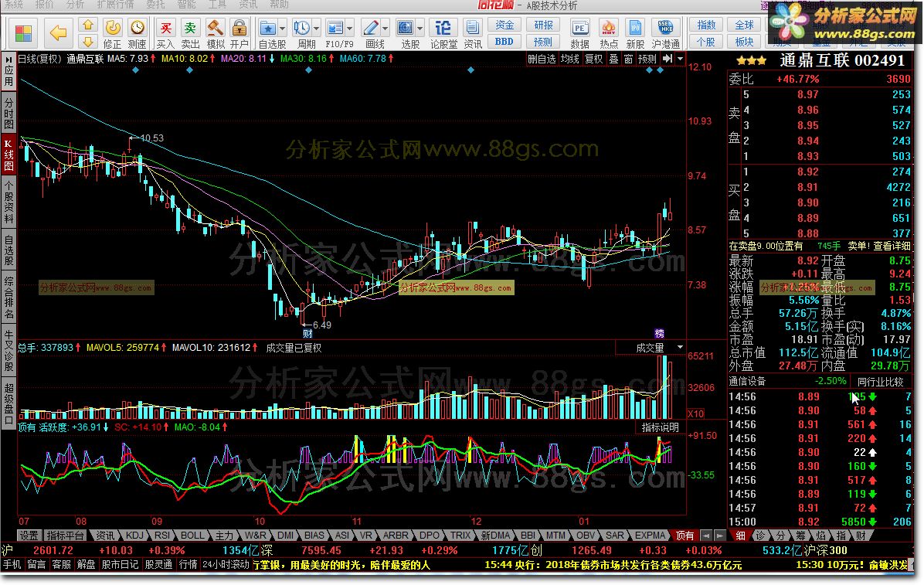The width and height of the screenshot is (924, 585).
Task: Switch to the 分时图 sidebar tab
Action: [8, 114]
